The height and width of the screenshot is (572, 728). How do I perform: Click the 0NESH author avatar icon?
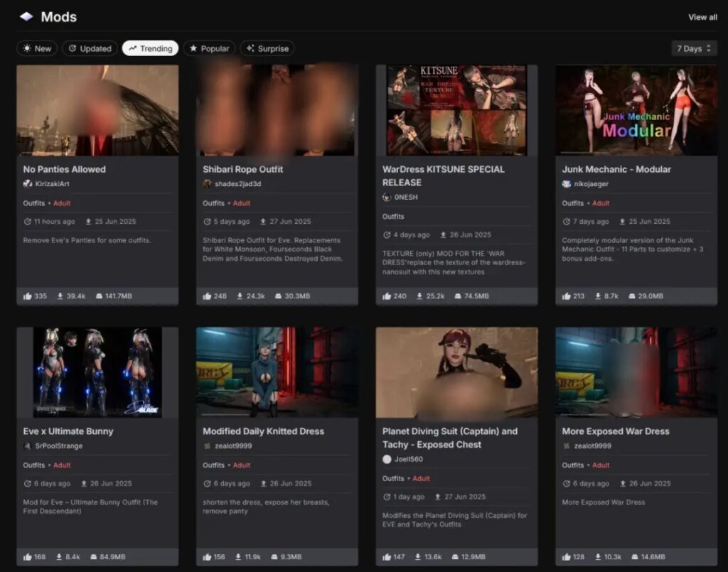click(x=387, y=197)
